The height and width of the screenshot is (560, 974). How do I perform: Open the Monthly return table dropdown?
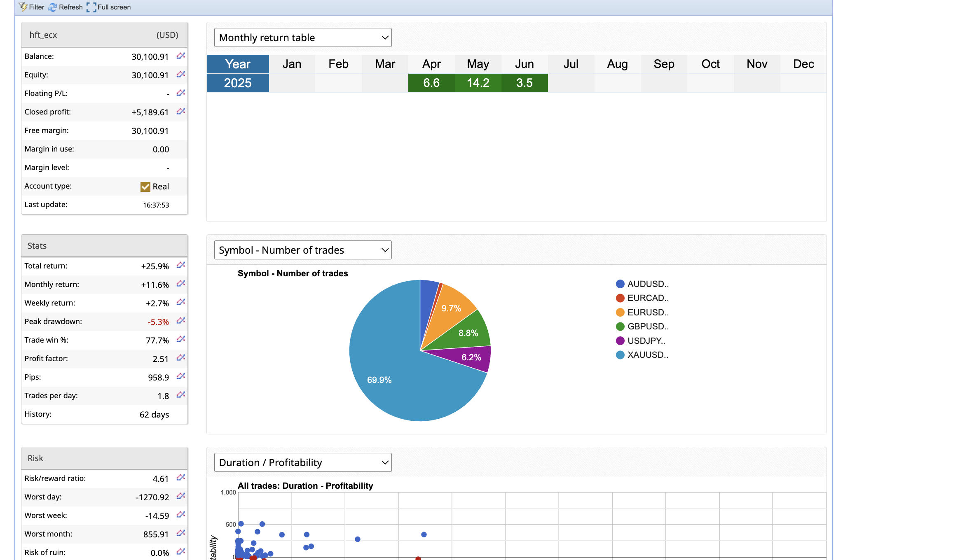302,37
